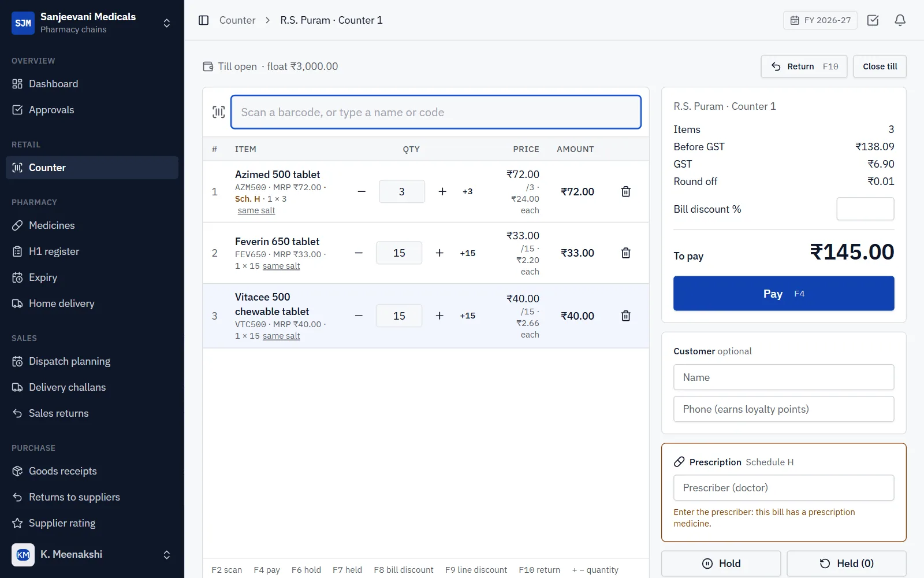Delete Vitacee 500 chewable tablet line
924x578 pixels.
click(x=625, y=316)
